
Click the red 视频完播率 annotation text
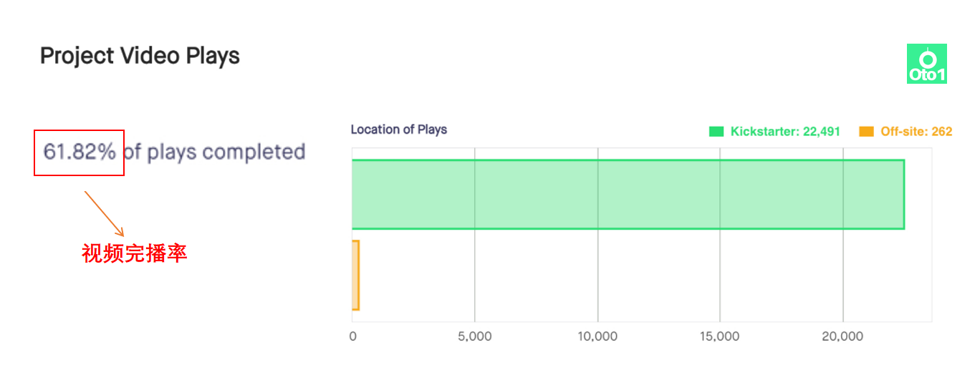coord(135,253)
